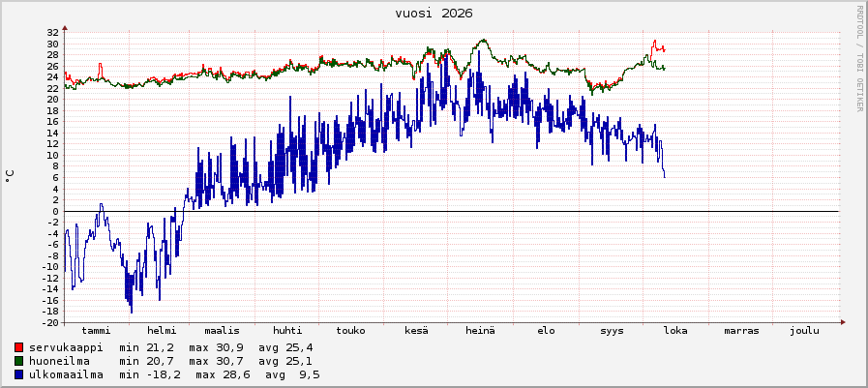The image size is (868, 388).
Task: Select the 'huoneilma' legend label
Action: coord(59,362)
